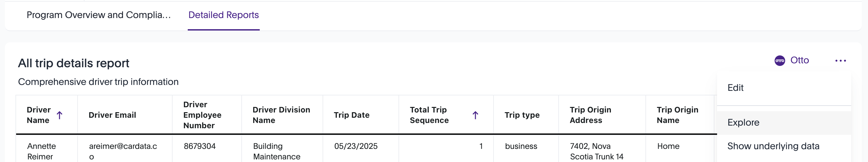Select the Annette Reimer driver name cell
This screenshot has width=868, height=162.
41,151
